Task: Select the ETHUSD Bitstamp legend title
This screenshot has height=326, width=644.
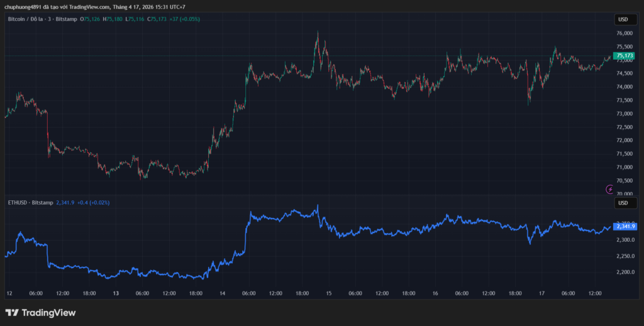Action: point(30,203)
